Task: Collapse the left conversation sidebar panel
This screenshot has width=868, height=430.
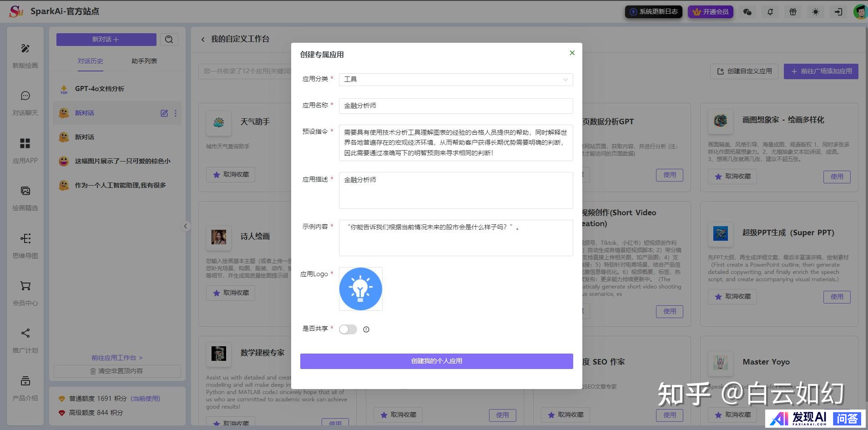Action: 186,226
